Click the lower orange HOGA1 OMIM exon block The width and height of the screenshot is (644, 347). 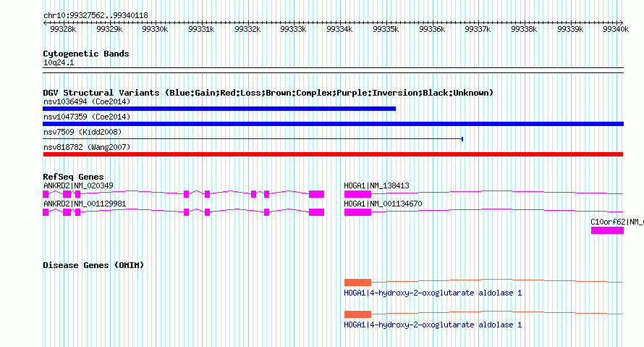click(x=357, y=314)
